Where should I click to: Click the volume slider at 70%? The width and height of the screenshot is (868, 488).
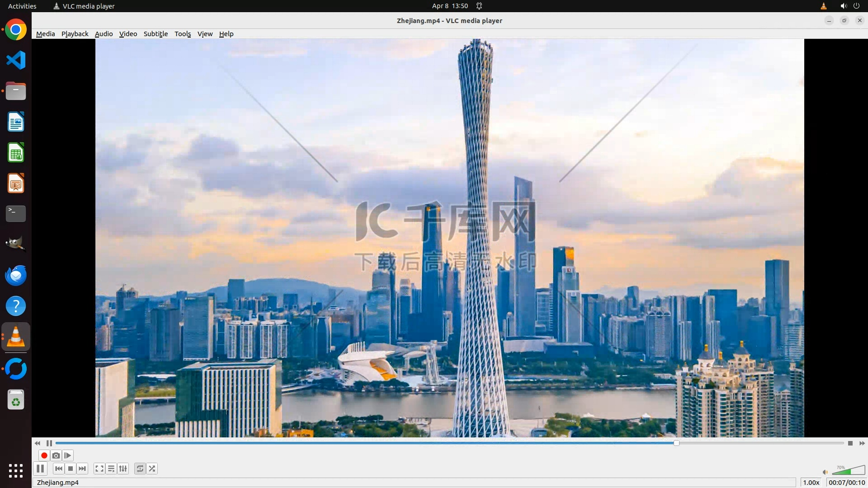tap(850, 471)
